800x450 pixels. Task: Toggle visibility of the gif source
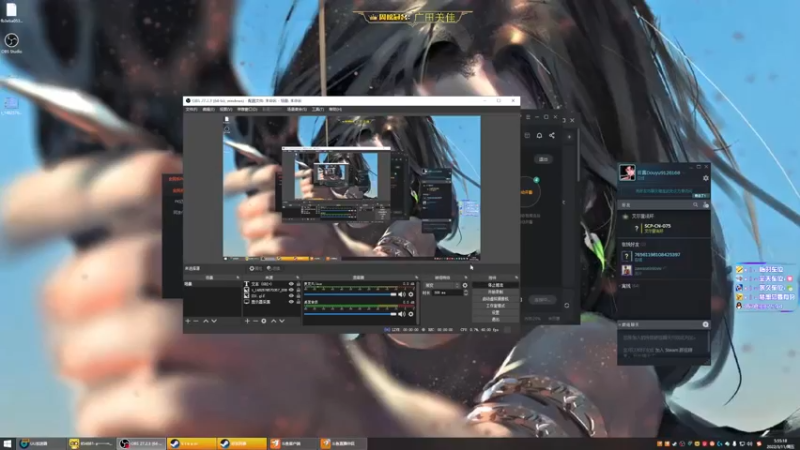(x=291, y=295)
